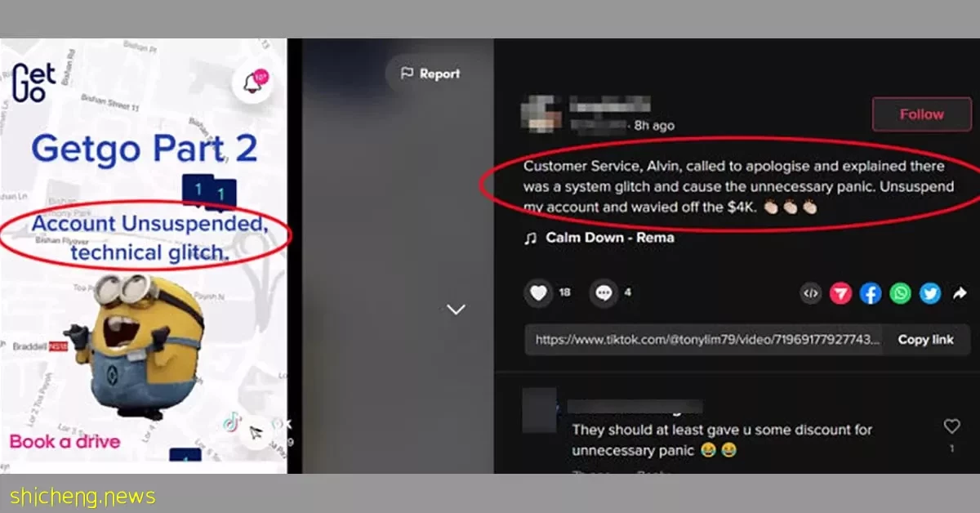Tap Book a drive

(x=65, y=442)
